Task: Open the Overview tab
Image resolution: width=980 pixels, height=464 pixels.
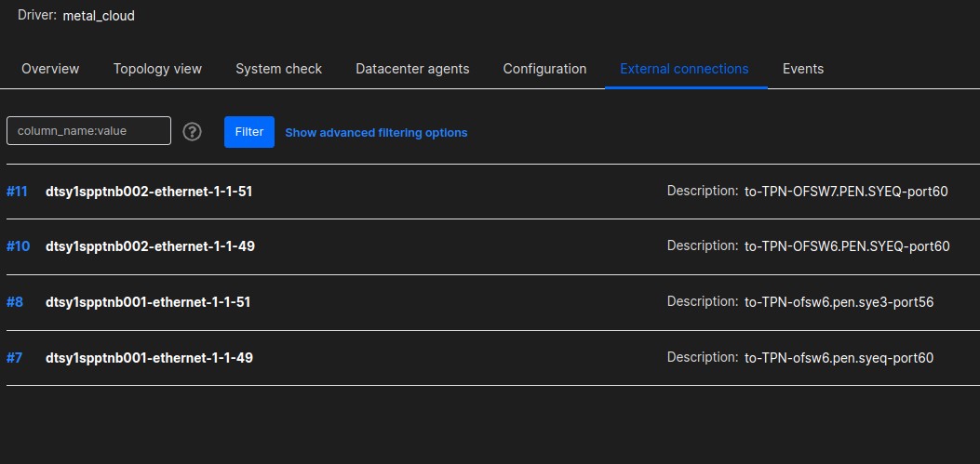Action: coord(50,69)
